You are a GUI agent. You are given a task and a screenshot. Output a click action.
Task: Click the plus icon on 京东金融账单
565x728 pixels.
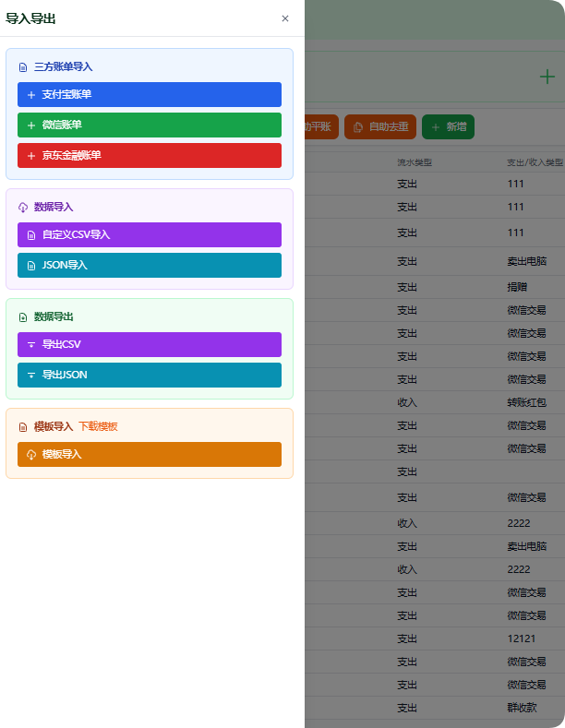(x=31, y=156)
